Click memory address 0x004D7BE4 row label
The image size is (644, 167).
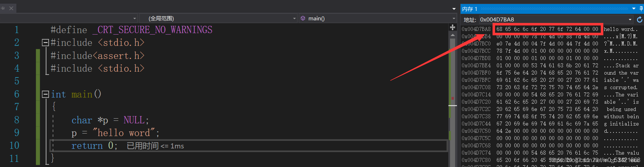[x=476, y=65]
